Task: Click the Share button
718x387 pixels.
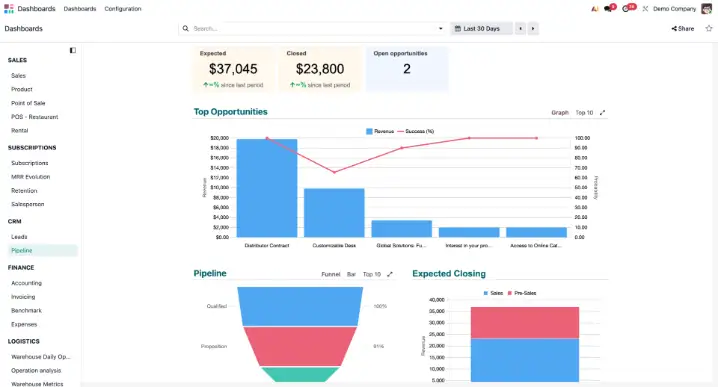Action: pyautogui.click(x=683, y=28)
